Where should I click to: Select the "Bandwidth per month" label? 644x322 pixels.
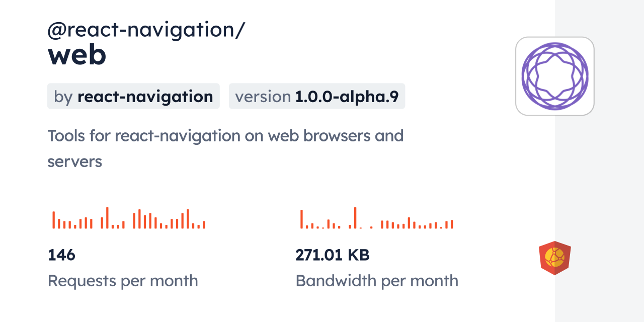377,281
